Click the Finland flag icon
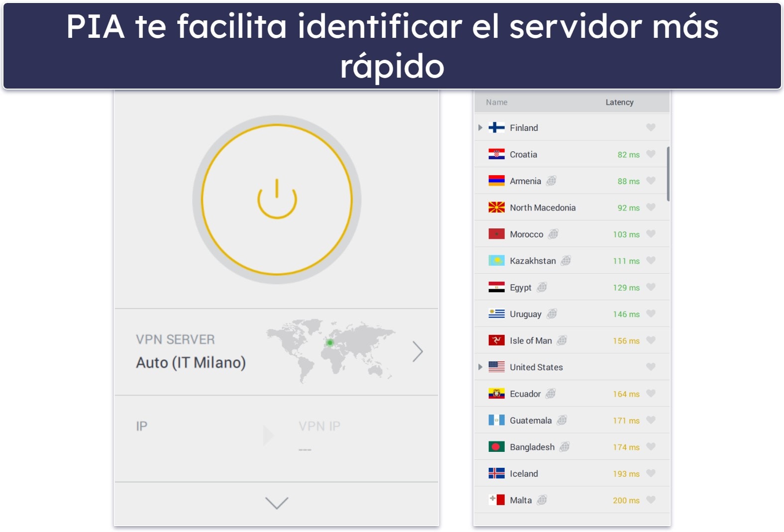Image resolution: width=784 pixels, height=532 pixels. tap(496, 128)
